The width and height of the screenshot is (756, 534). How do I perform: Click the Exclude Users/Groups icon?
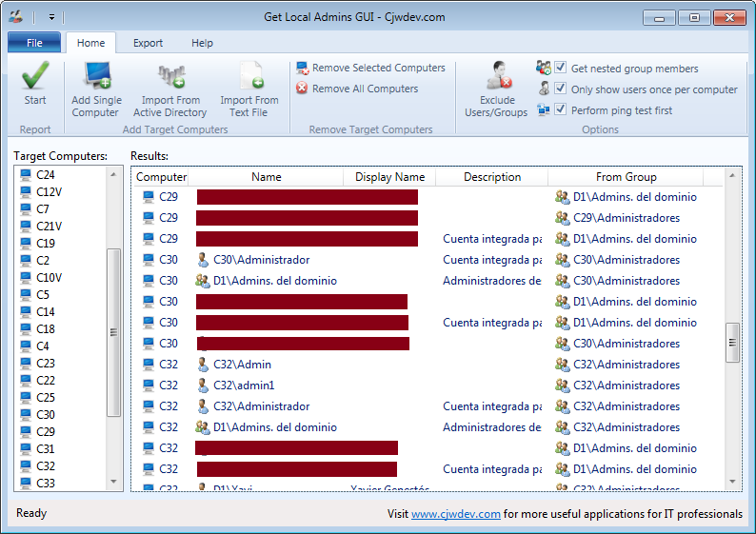tap(499, 75)
